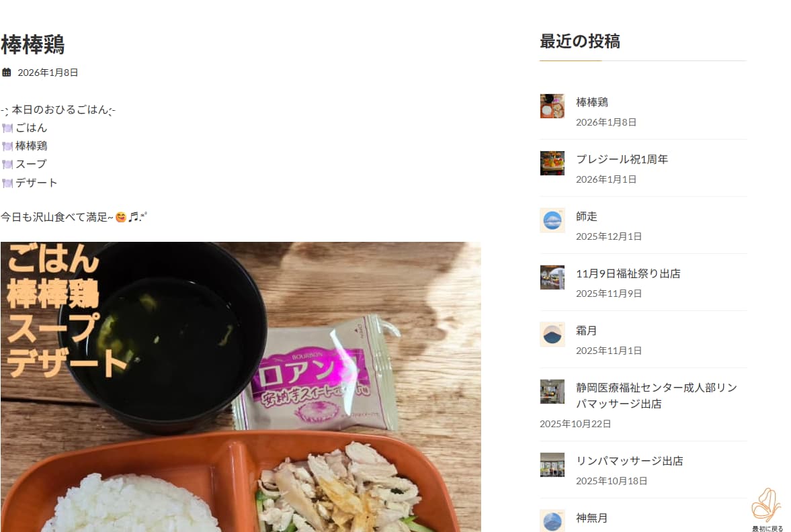The width and height of the screenshot is (791, 532).
Task: Open the 棒棒鶏 recent post thumbnail
Action: click(552, 106)
